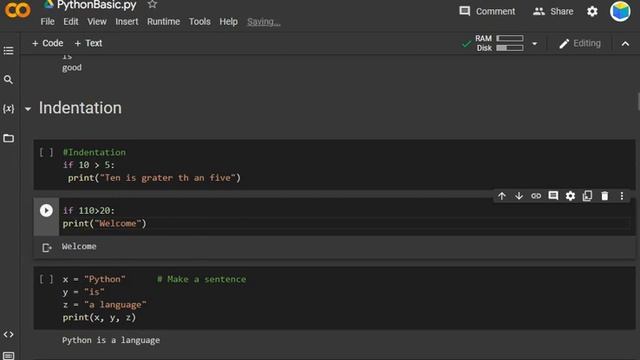Open the Comment panel

point(487,11)
